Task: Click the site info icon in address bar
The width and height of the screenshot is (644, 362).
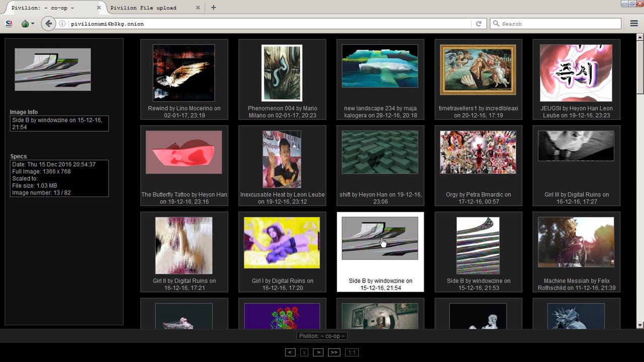Action: click(62, 24)
